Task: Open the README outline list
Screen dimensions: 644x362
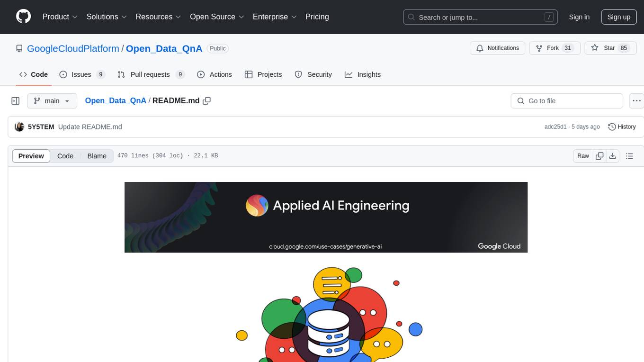Action: pos(629,156)
